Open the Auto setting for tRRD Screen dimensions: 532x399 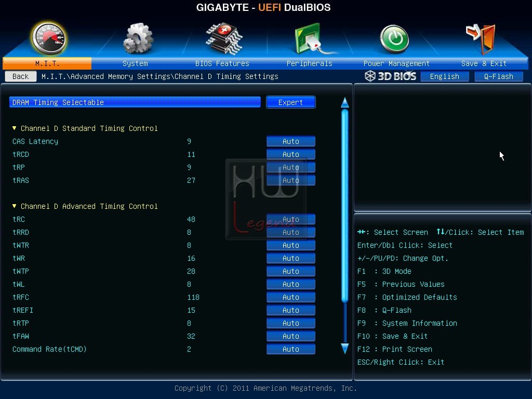pos(291,232)
